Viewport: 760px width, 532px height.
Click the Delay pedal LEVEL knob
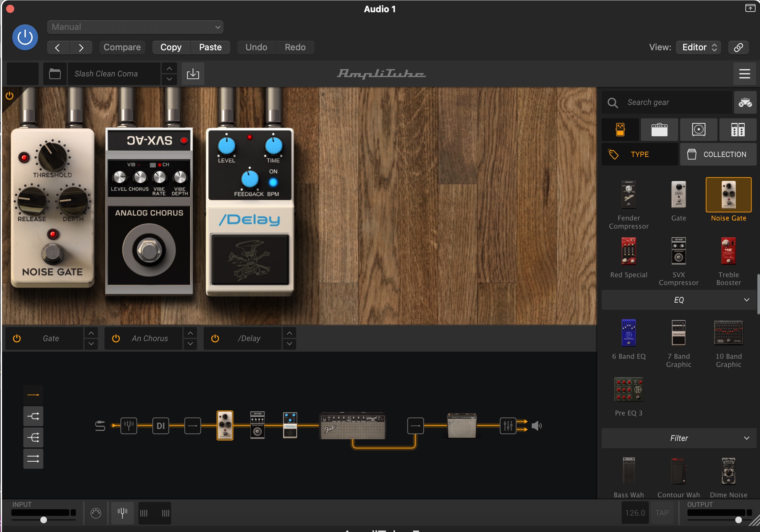(226, 146)
